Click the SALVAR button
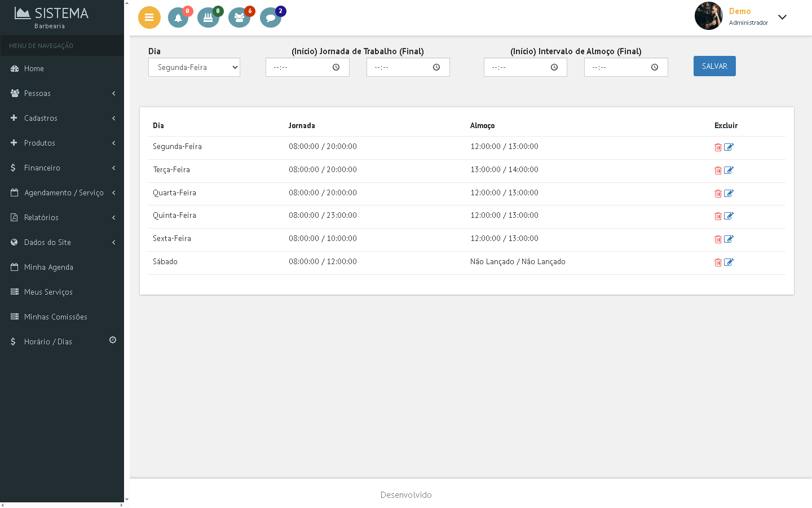 coord(714,66)
